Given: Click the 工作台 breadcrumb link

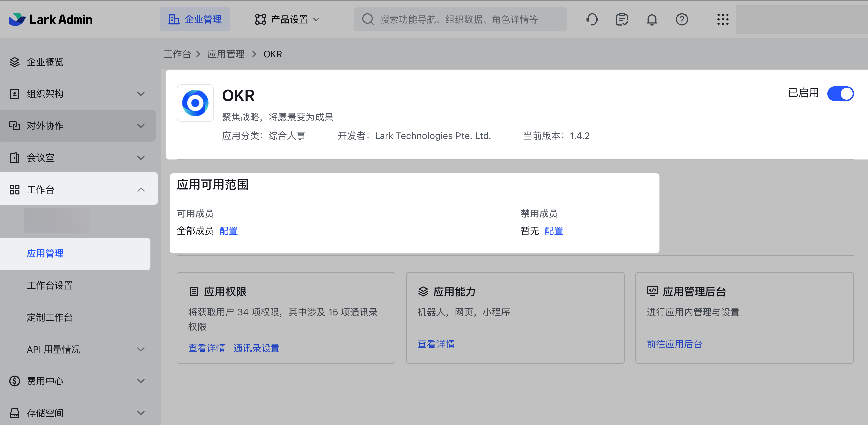Looking at the screenshot, I should point(177,54).
